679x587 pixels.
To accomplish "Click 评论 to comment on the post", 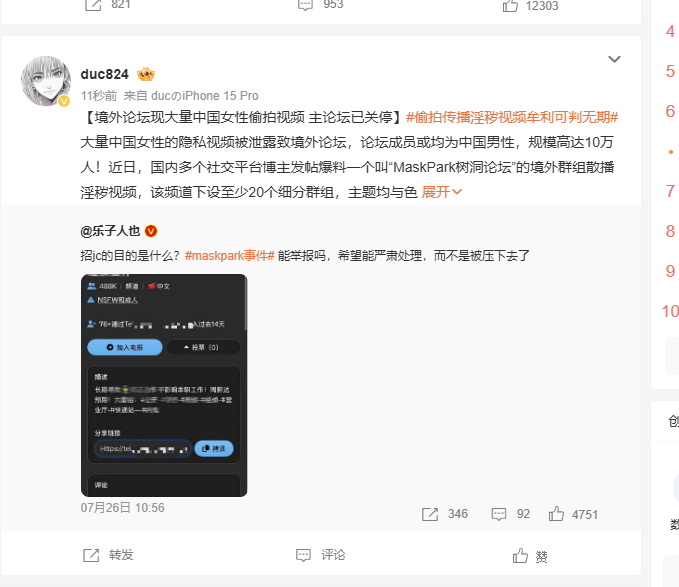I will click(320, 555).
